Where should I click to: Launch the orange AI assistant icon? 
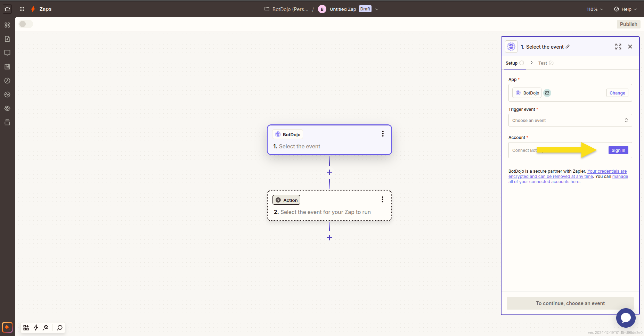coord(7,327)
